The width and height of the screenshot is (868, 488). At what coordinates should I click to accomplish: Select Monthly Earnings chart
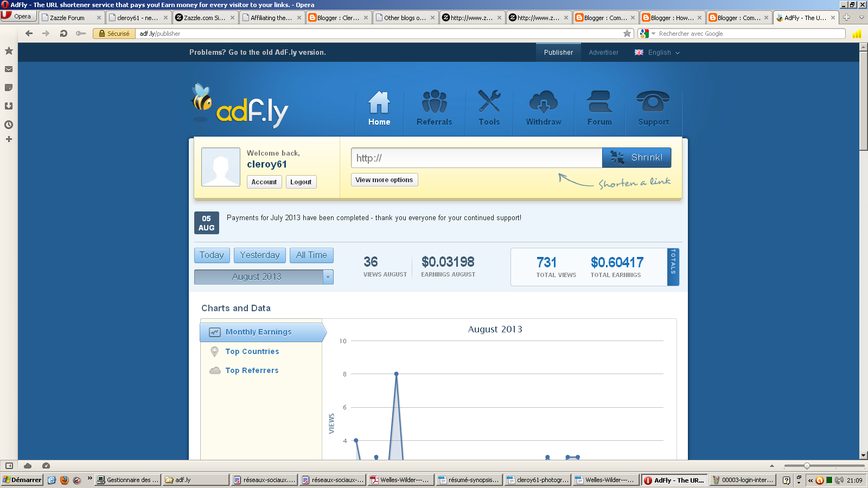pos(263,332)
